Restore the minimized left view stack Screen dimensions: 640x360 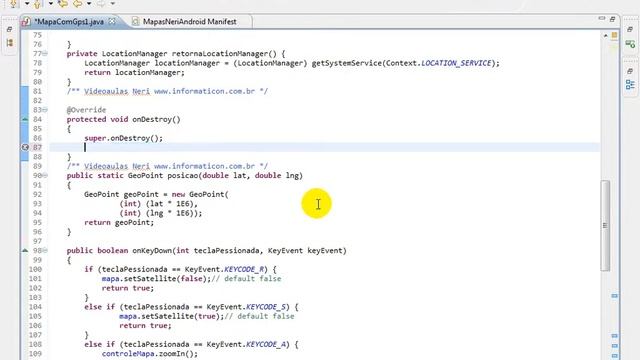click(10, 29)
